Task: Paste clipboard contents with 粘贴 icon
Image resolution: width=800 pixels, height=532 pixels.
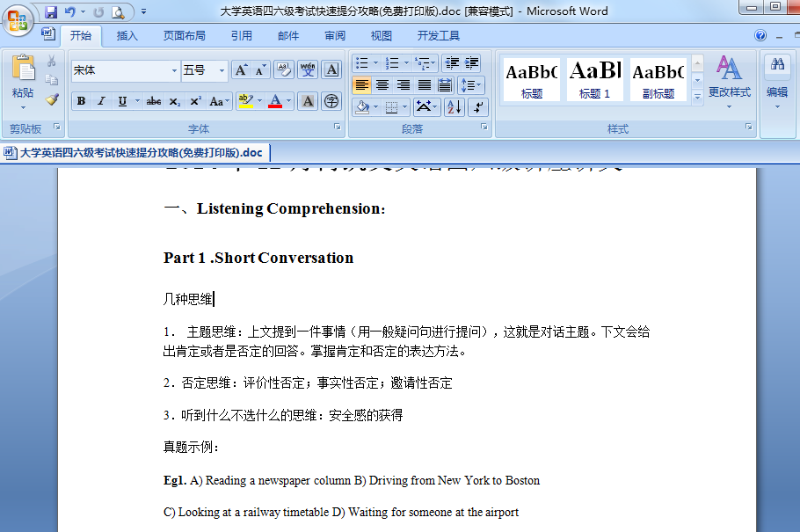Action: pos(23,68)
